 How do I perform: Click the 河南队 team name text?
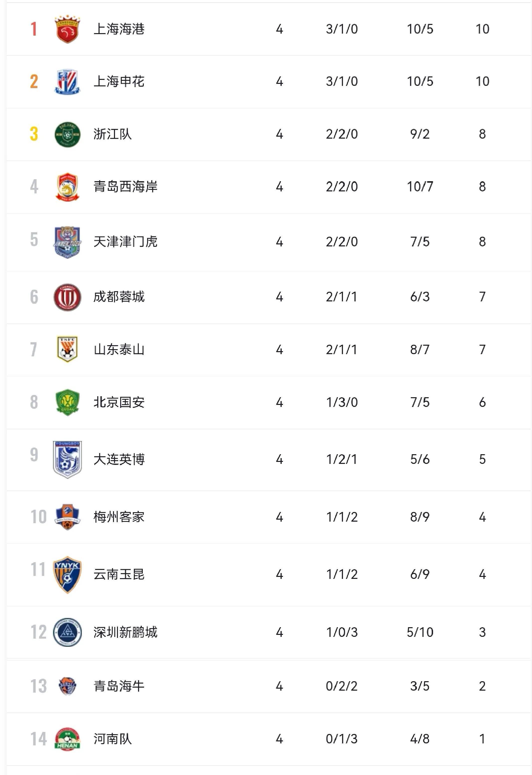[x=112, y=739]
